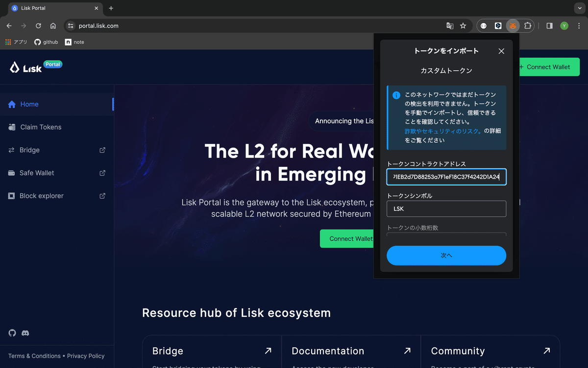This screenshot has height=368, width=588.
Task: Bookmark this page with the star icon
Action: click(463, 26)
